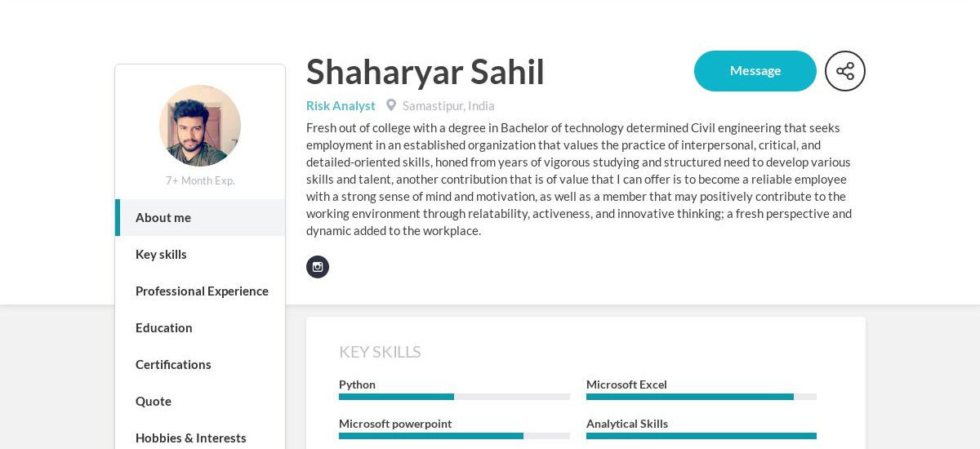Click the Microsoft powerpoint skill bar
Image resolution: width=980 pixels, height=449 pixels.
coord(454,436)
